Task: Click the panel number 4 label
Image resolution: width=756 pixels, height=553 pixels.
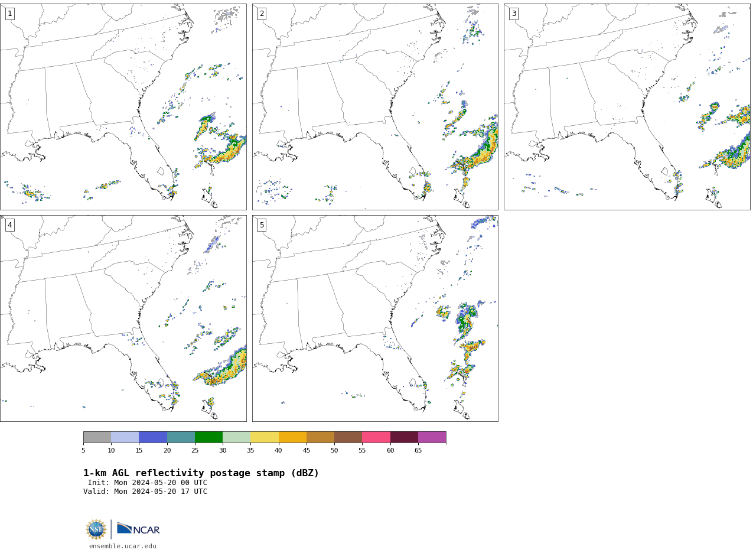Action: [x=9, y=225]
